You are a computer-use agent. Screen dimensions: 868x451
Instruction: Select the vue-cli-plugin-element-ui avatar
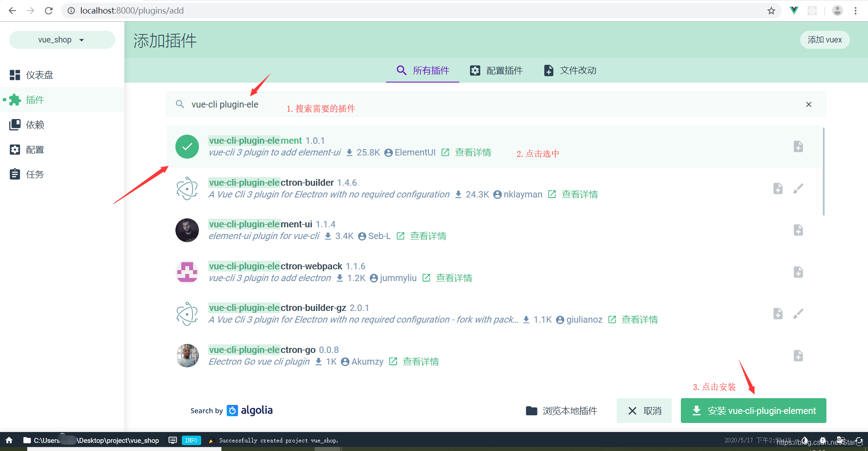[x=187, y=230]
